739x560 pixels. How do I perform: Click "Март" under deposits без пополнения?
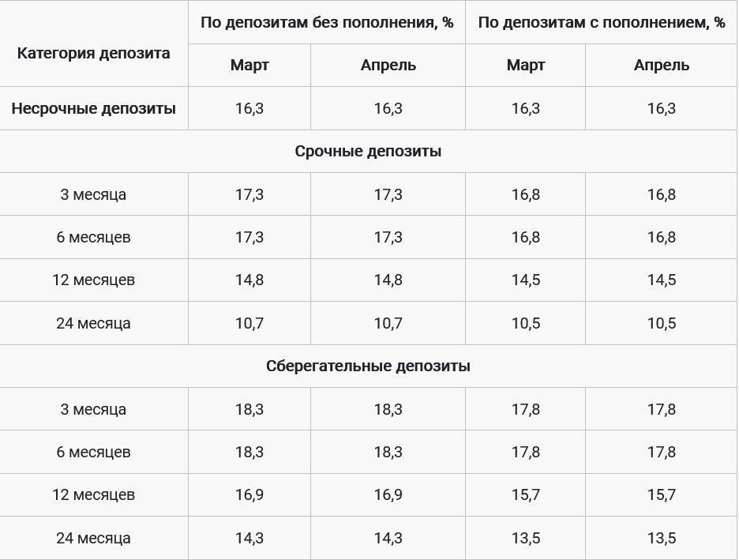249,66
